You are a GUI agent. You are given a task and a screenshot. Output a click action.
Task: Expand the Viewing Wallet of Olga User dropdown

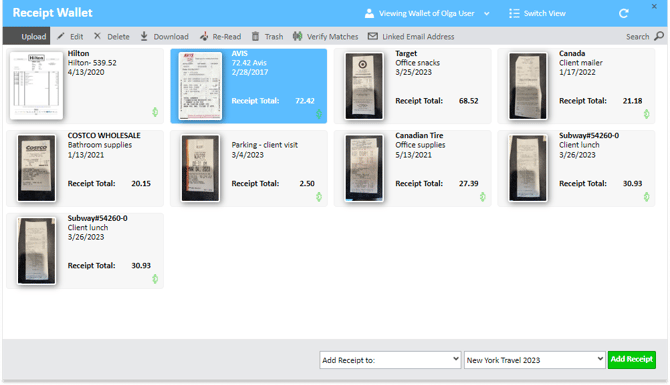point(487,14)
